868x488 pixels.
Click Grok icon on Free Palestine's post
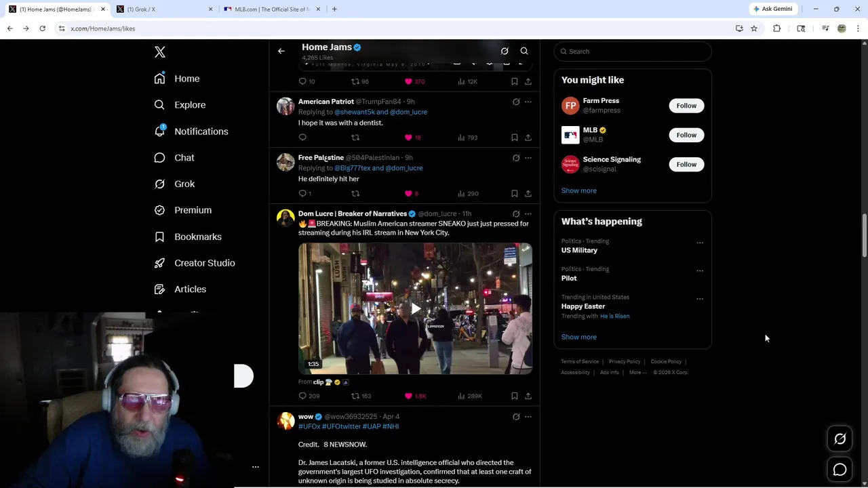516,158
